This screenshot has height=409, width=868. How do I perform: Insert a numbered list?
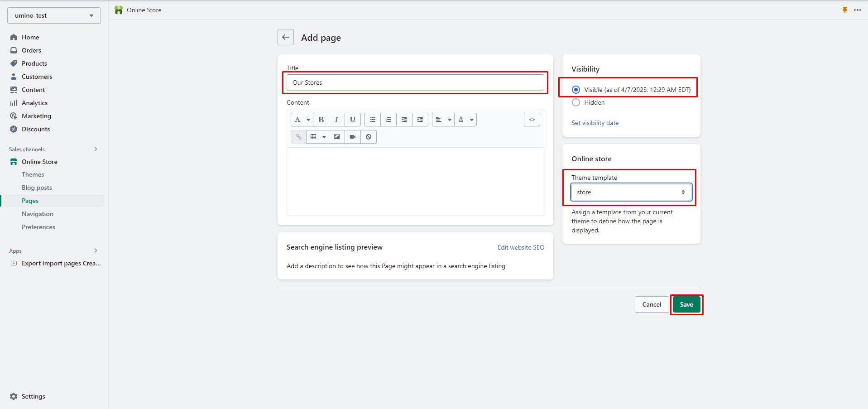388,120
